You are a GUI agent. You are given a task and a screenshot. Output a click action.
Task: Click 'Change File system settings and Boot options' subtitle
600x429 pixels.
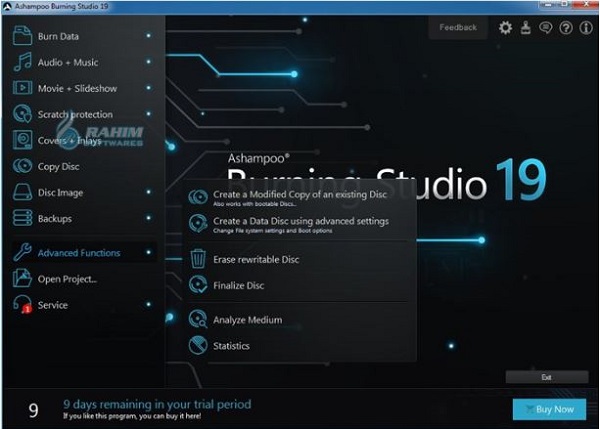click(272, 231)
